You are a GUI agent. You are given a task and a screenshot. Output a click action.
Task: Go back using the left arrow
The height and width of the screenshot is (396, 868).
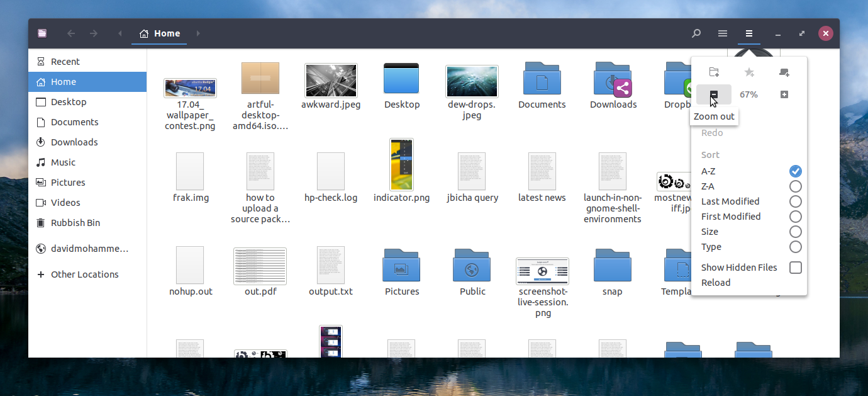coord(71,33)
